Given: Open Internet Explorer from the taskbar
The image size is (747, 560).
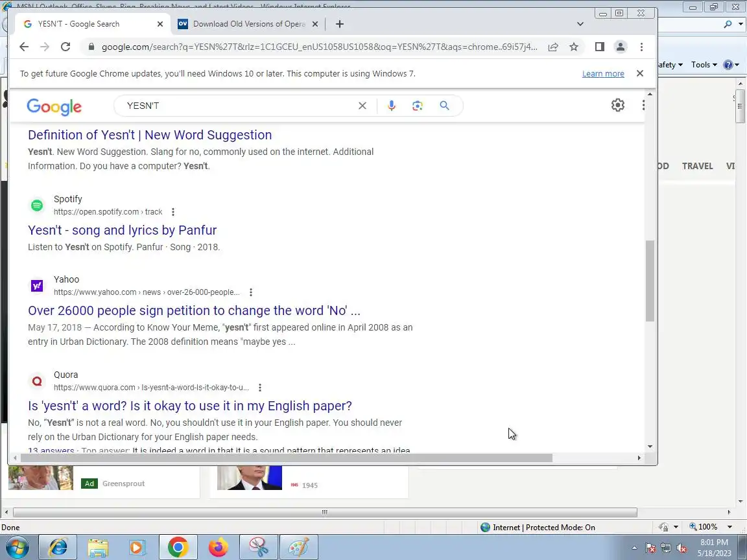Looking at the screenshot, I should point(58,547).
